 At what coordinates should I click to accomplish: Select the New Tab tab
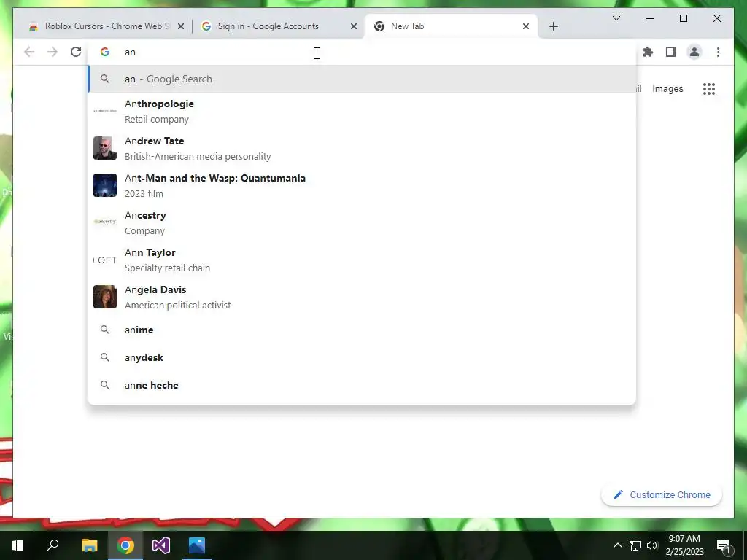coord(451,26)
